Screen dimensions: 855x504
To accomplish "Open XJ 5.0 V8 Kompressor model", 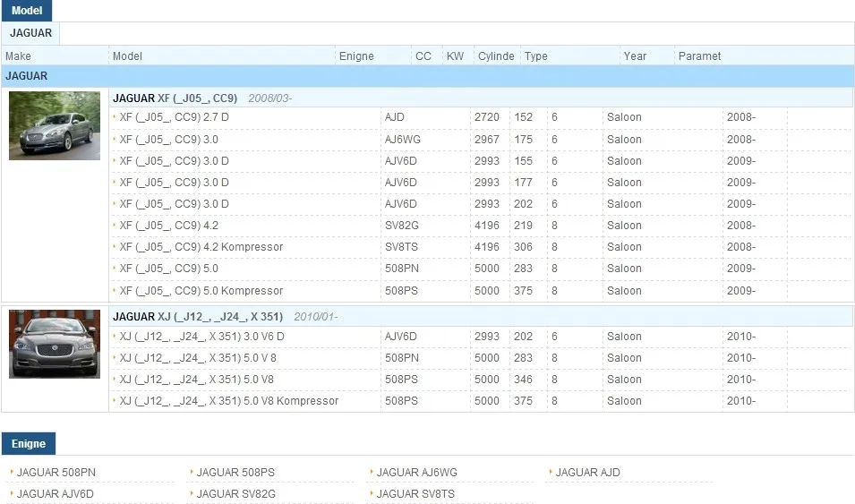I will 229,401.
